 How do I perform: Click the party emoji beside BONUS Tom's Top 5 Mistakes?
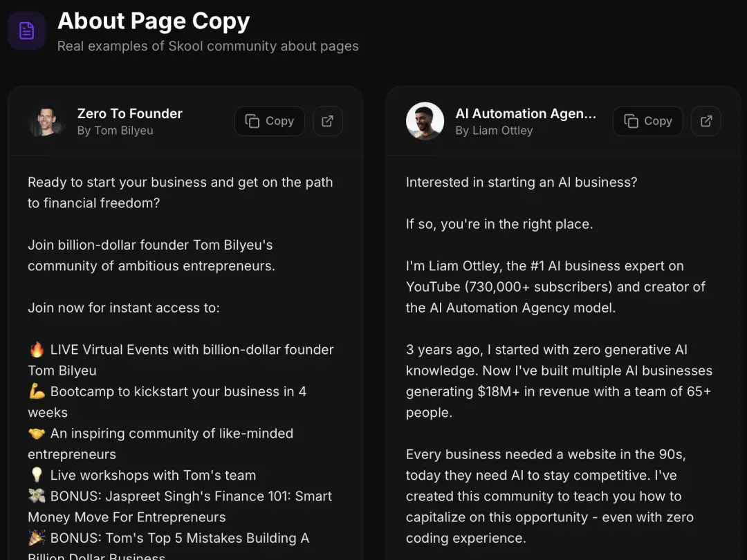[x=35, y=538]
